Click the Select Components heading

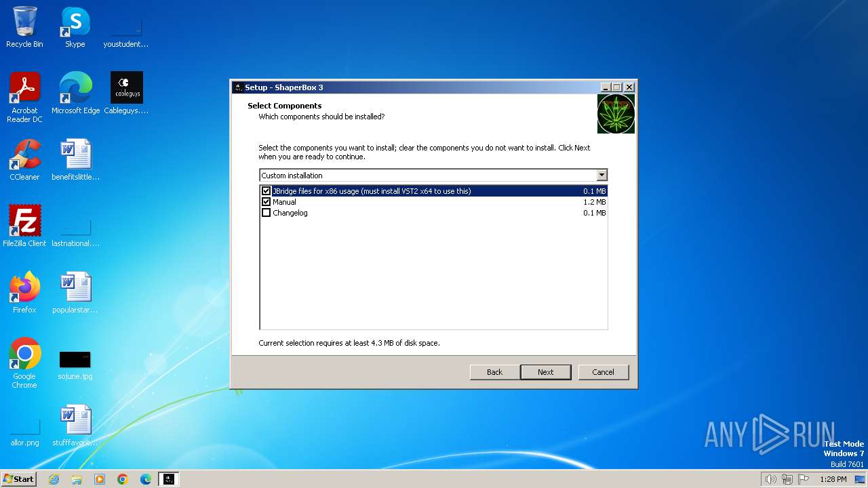[285, 106]
